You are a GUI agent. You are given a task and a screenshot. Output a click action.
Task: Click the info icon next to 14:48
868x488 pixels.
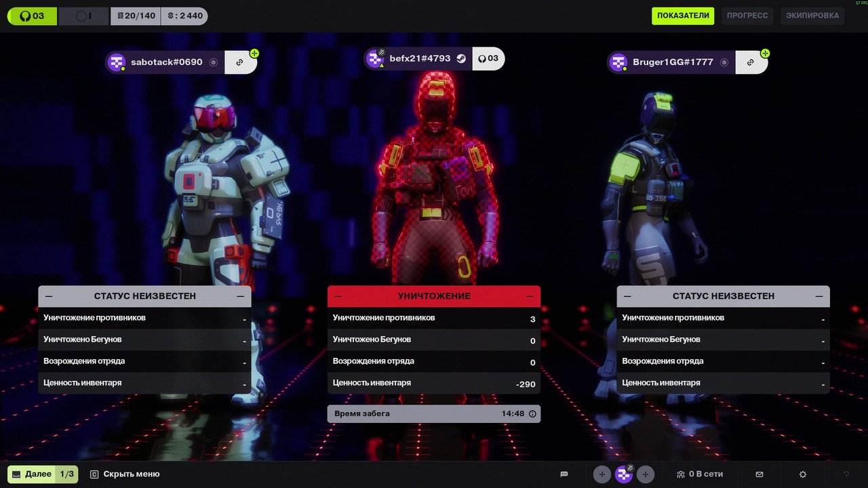[532, 413]
